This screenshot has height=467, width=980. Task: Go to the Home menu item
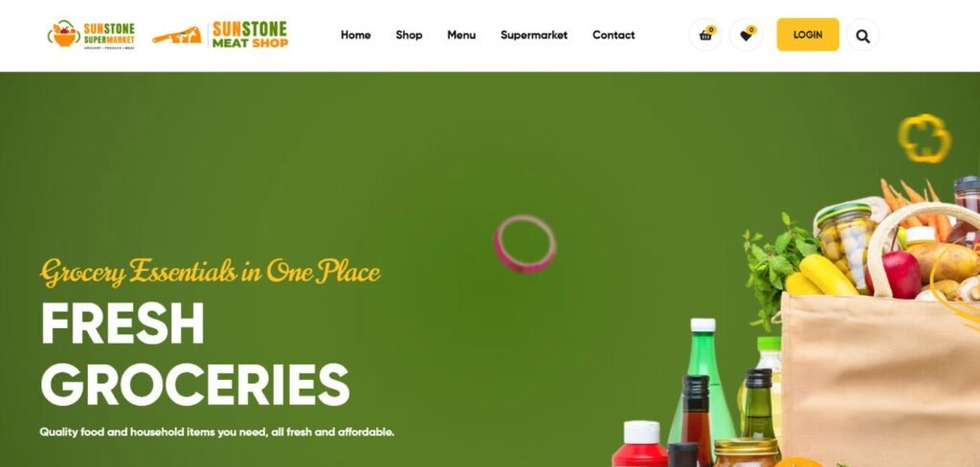point(356,35)
